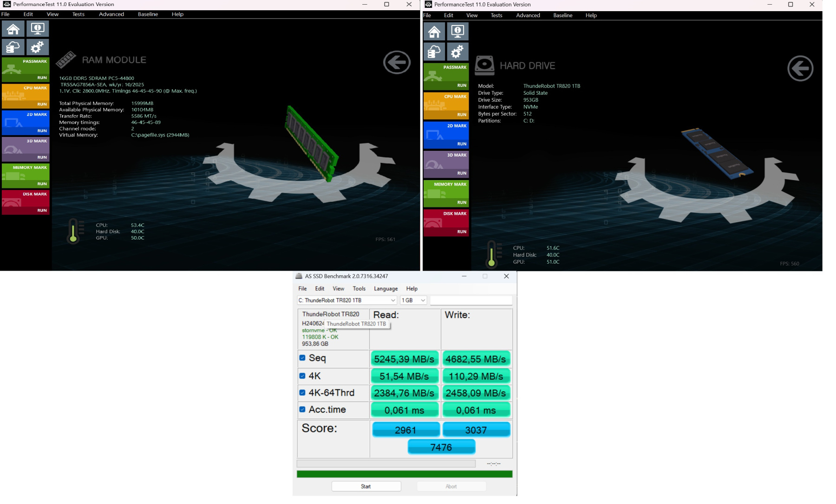Image resolution: width=836 pixels, height=504 pixels.
Task: Open system information icon in right window
Action: pyautogui.click(x=457, y=32)
